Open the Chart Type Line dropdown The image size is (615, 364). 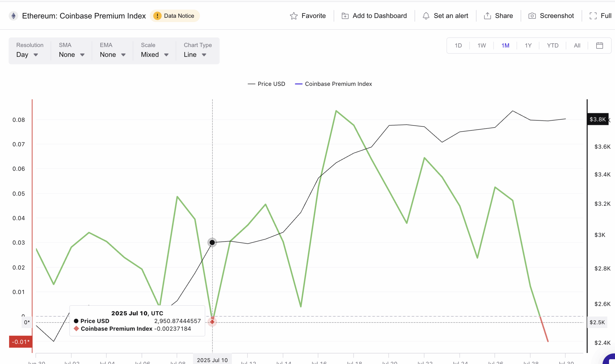coord(195,55)
